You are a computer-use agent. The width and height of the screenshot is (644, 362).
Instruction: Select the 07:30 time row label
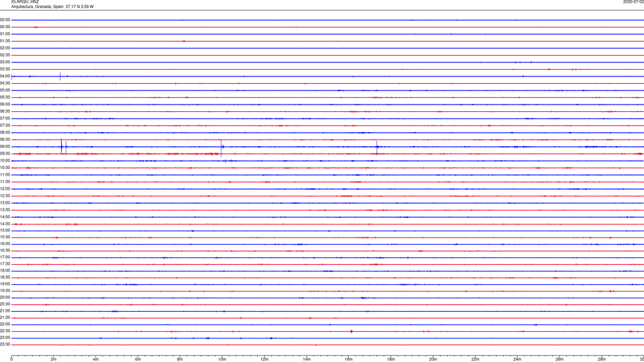[5, 125]
